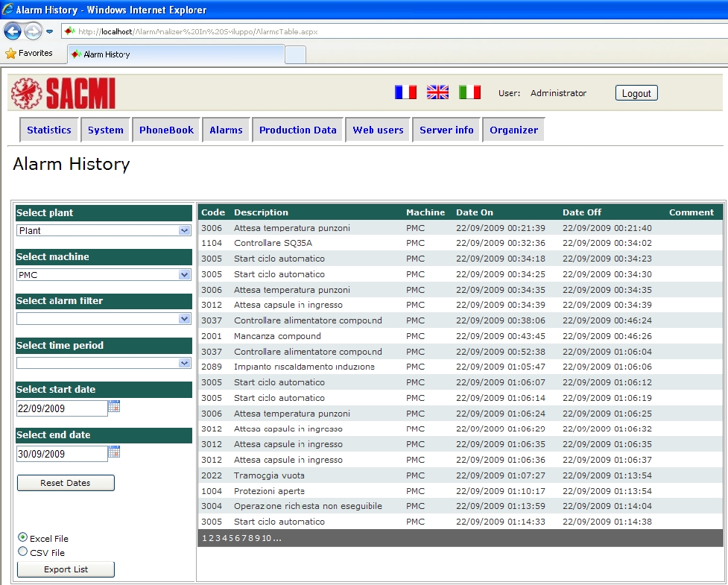Click the Favorites star icon
The height and width of the screenshot is (585, 728).
click(x=13, y=53)
